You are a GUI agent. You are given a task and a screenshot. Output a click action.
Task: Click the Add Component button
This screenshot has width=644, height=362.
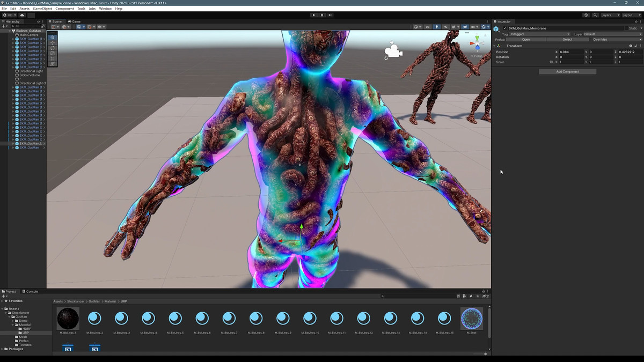tap(567, 71)
